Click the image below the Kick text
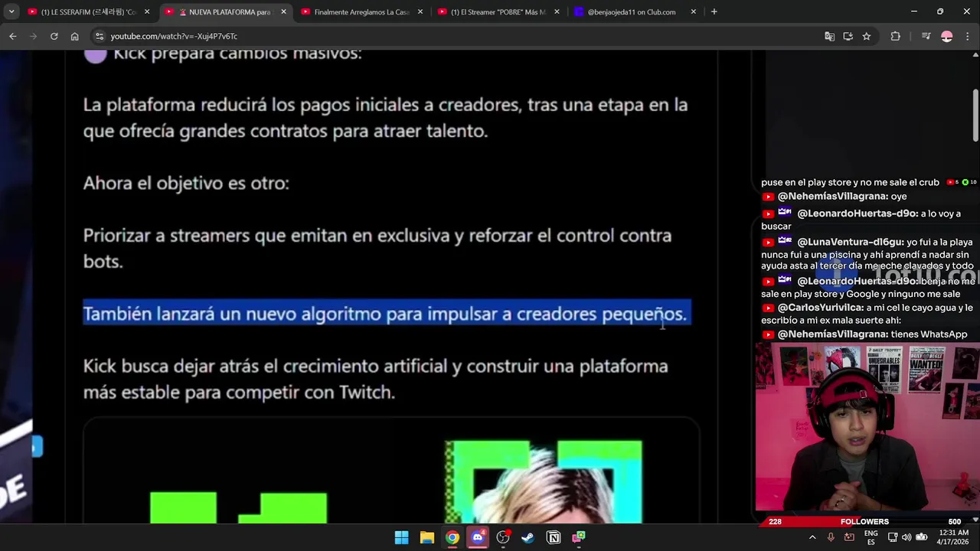980x551 pixels. coord(391,471)
